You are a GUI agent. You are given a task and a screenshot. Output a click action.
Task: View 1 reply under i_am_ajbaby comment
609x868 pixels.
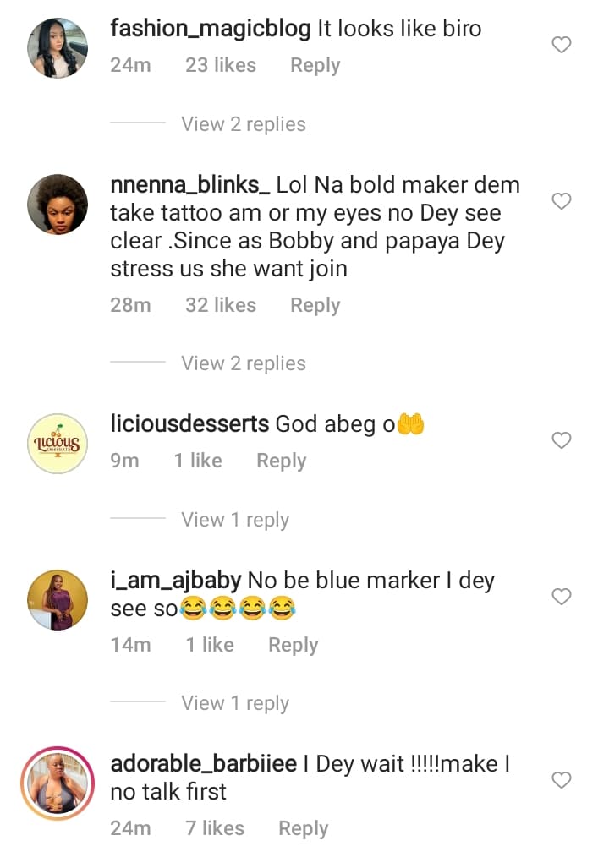click(234, 703)
